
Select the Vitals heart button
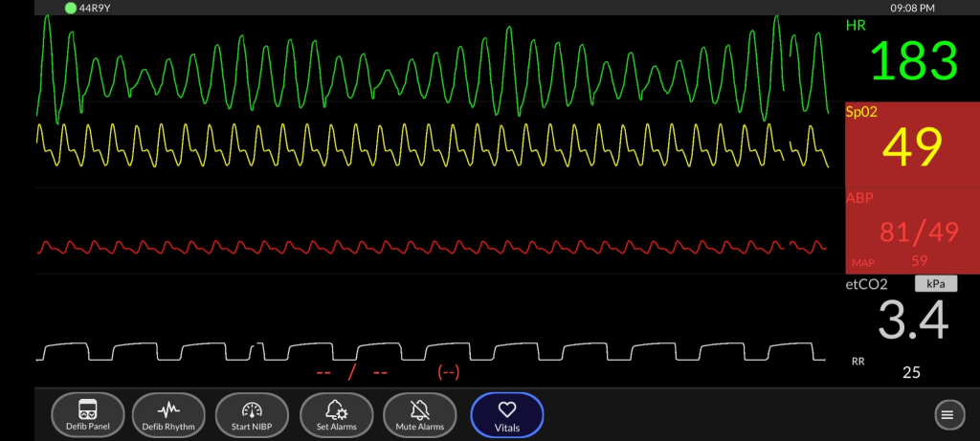click(507, 414)
